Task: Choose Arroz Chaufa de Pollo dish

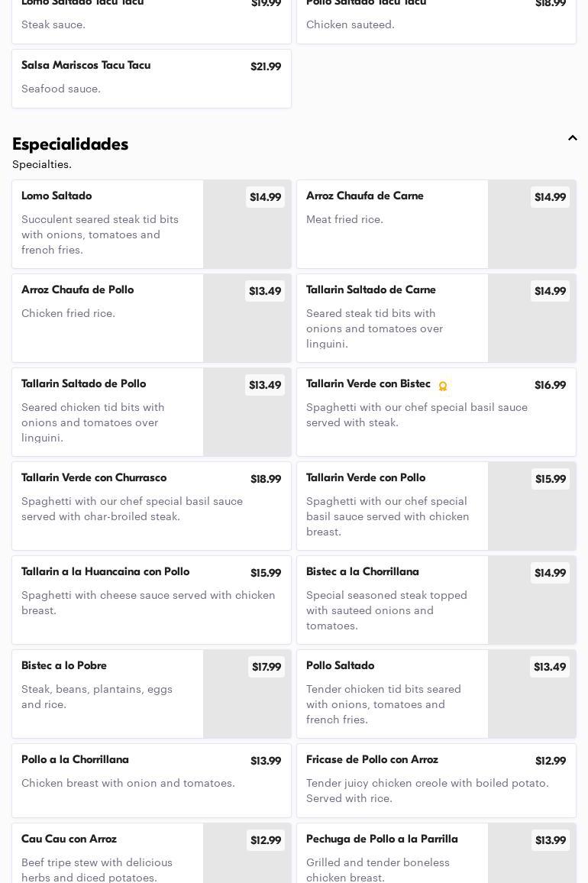Action: [x=108, y=317]
